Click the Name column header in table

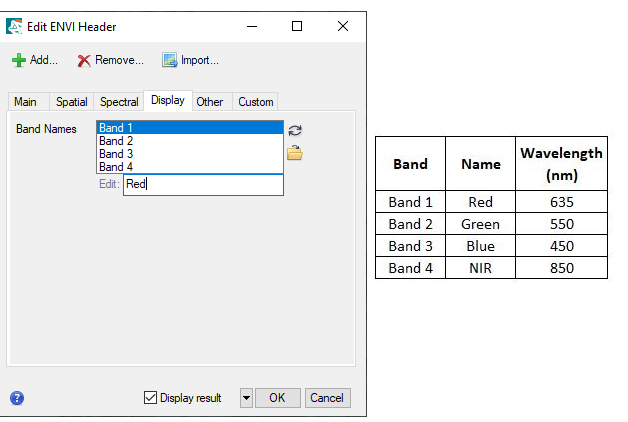(x=480, y=164)
